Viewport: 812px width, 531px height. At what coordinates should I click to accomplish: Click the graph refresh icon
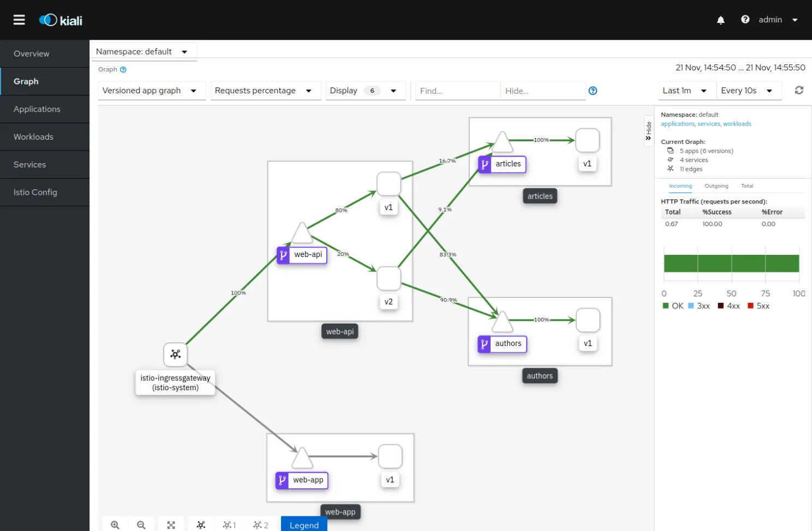[x=799, y=90]
